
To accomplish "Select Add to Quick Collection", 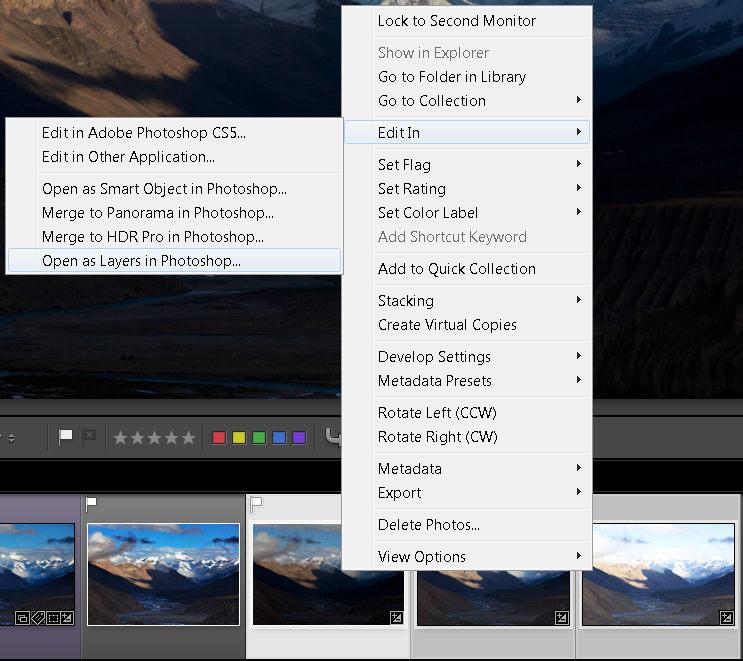I will coord(456,269).
